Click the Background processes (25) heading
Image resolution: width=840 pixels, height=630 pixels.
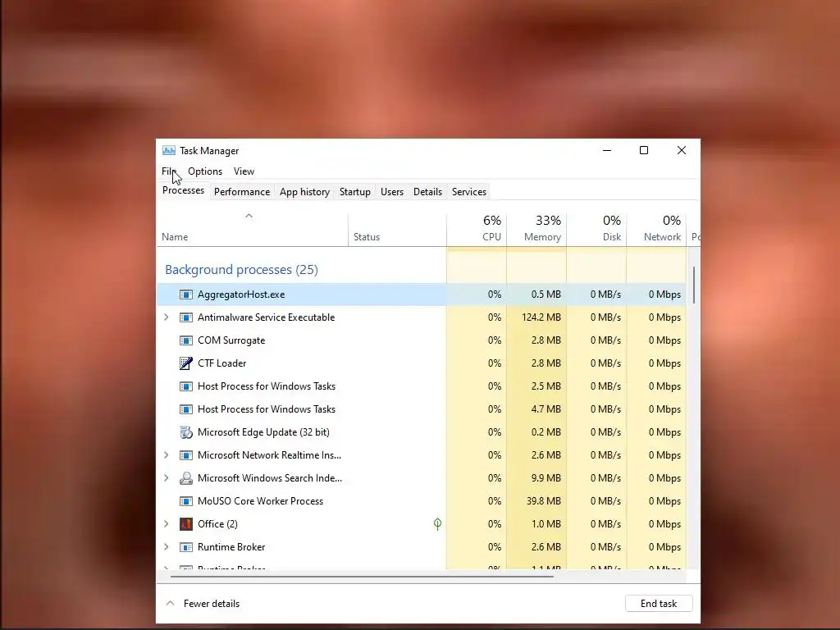pos(241,269)
